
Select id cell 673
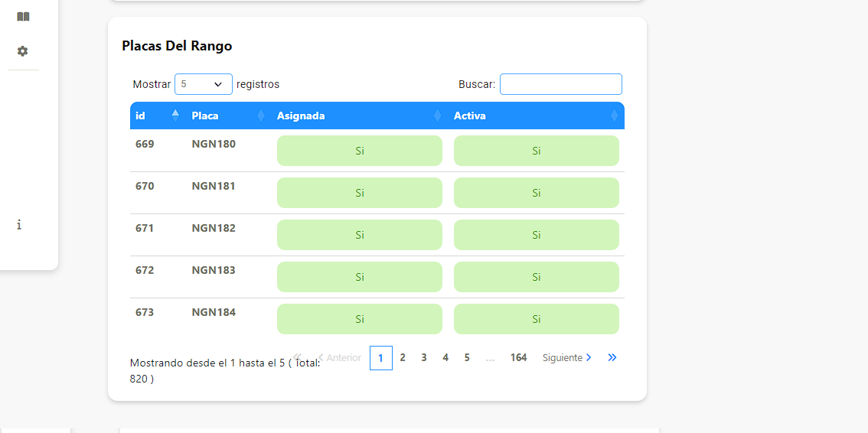[145, 312]
